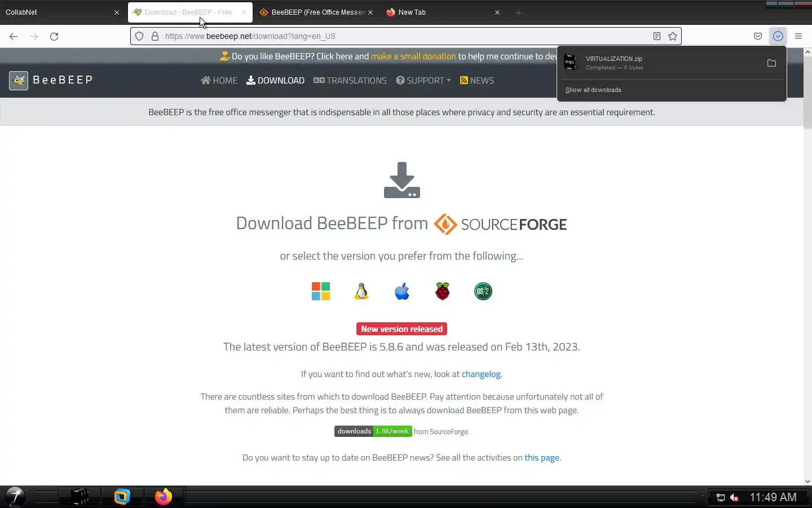Toggle the downloads toolbar button
The width and height of the screenshot is (812, 508).
click(778, 36)
